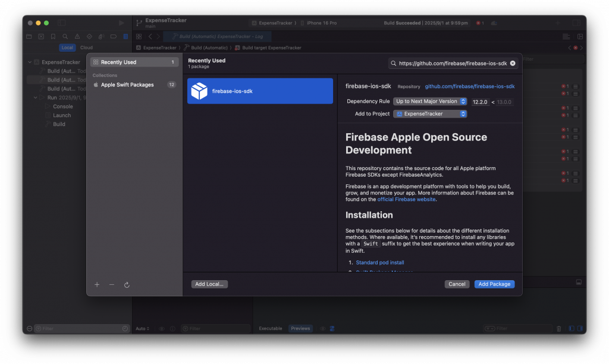Open the Add to Project dropdown
The width and height of the screenshot is (609, 364).
pyautogui.click(x=430, y=114)
